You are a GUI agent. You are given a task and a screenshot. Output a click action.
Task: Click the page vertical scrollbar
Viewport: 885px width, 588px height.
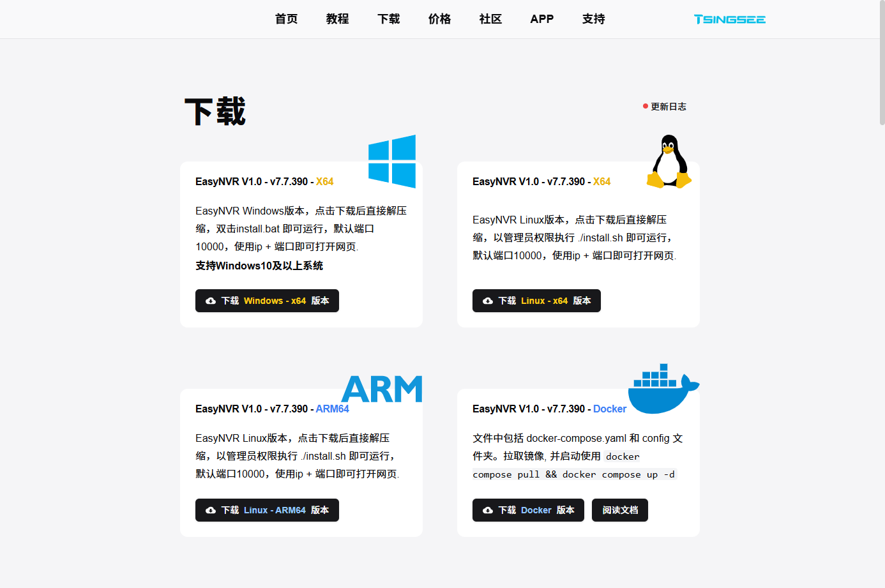coord(882,63)
